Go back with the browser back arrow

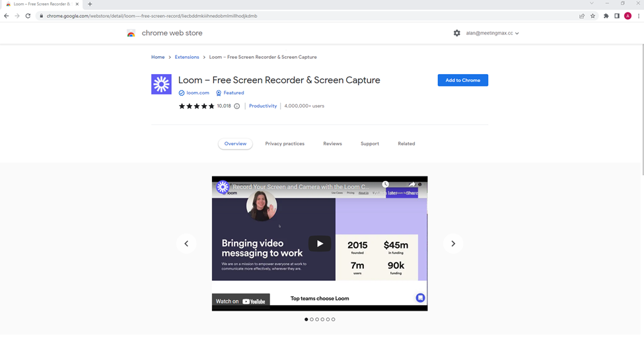6,16
